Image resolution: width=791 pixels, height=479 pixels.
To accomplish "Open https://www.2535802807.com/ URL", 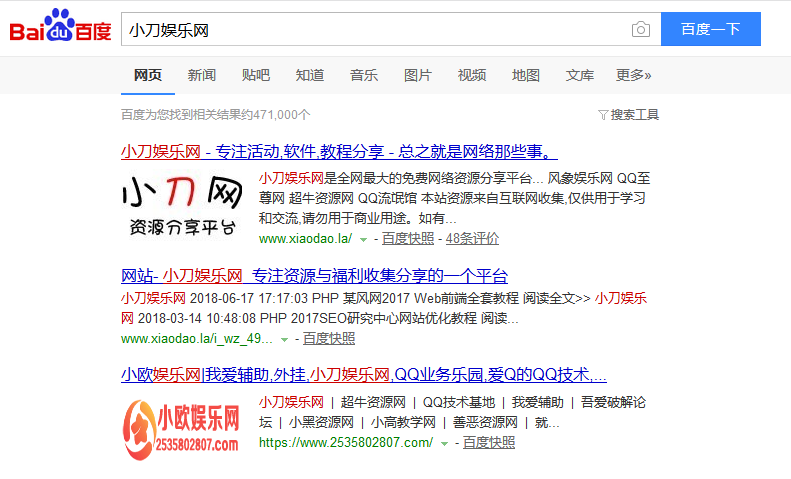I will pyautogui.click(x=346, y=442).
